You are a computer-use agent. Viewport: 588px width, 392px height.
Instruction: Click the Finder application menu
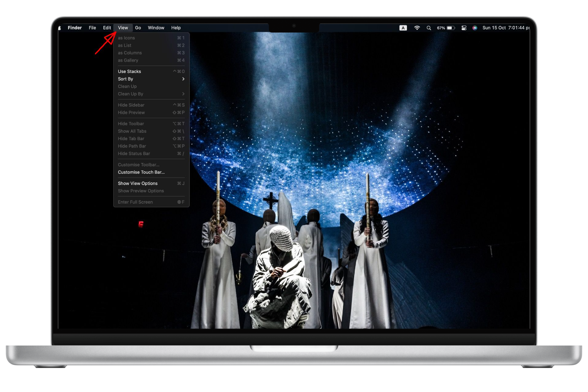point(74,28)
